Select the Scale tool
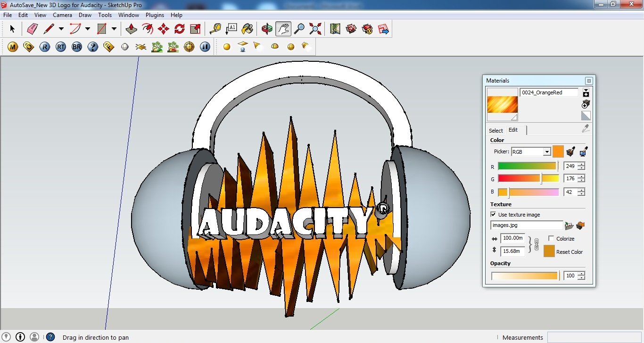The width and height of the screenshot is (644, 343). pyautogui.click(x=195, y=29)
